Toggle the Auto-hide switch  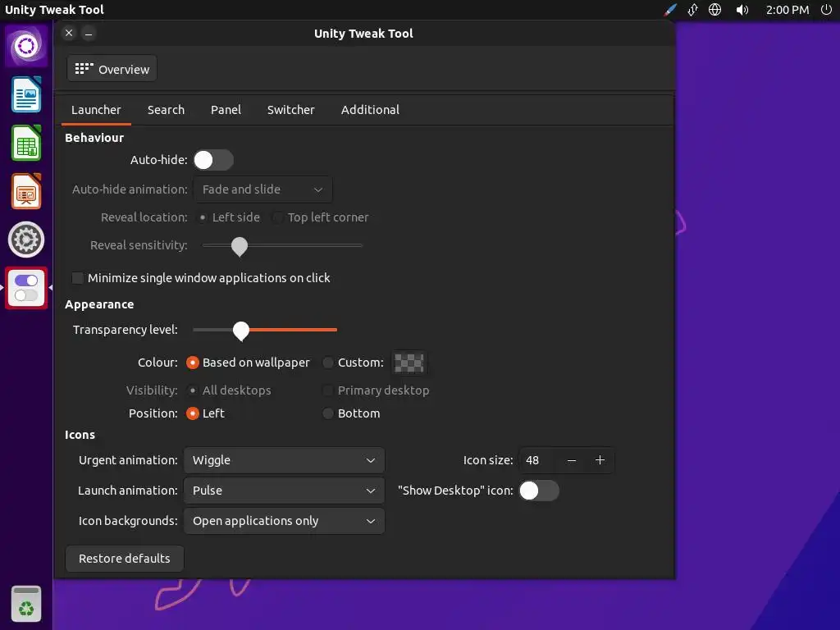[x=213, y=160]
